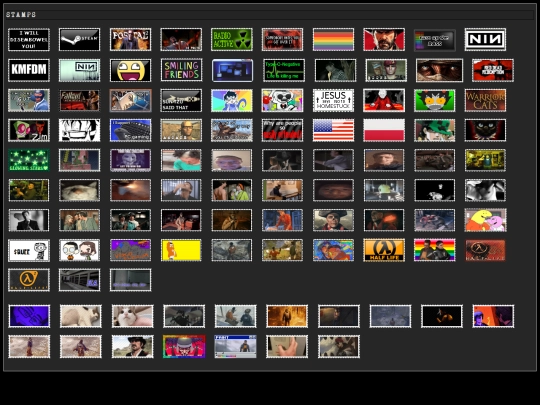Select the 'JESUS ... HOMESTUCK' stamp

(x=333, y=100)
